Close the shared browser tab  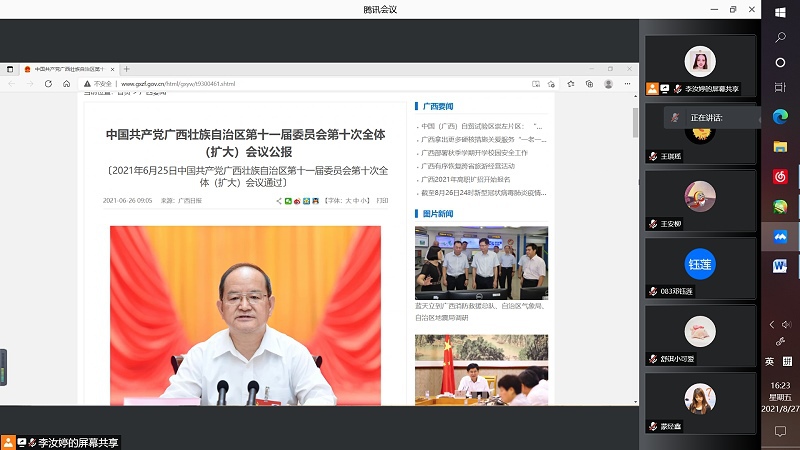click(112, 69)
